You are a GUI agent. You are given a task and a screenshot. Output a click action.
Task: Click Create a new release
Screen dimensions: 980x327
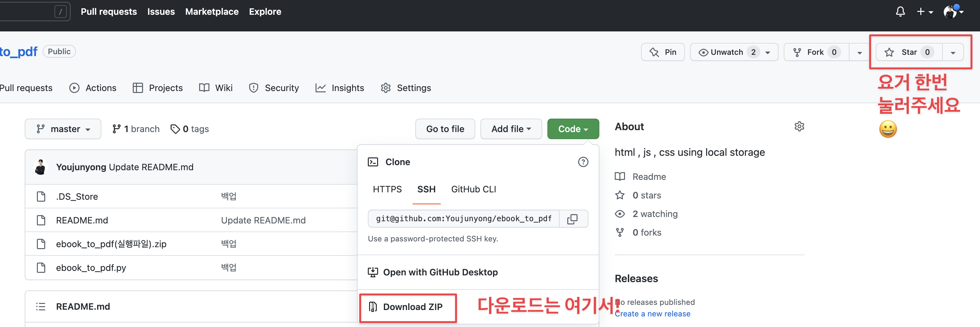click(x=653, y=314)
